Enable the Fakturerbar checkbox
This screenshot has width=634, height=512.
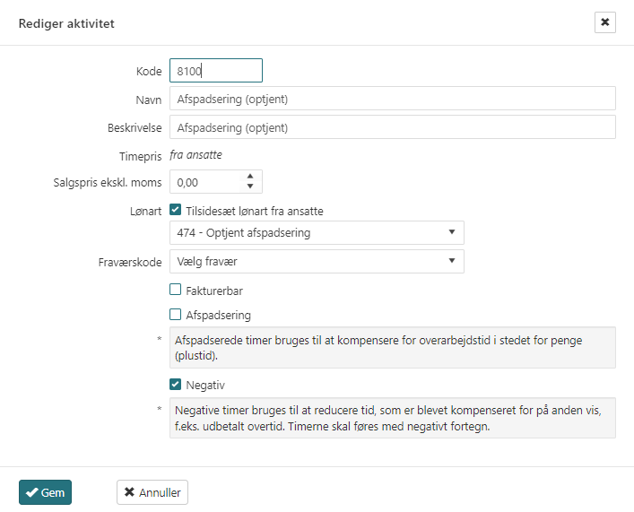coord(176,290)
